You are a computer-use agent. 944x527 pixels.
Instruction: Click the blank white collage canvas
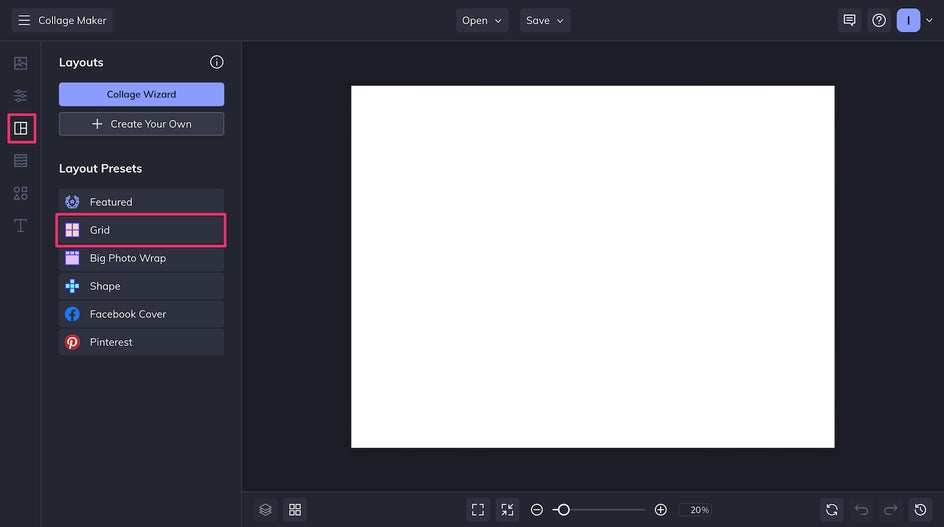click(x=592, y=267)
